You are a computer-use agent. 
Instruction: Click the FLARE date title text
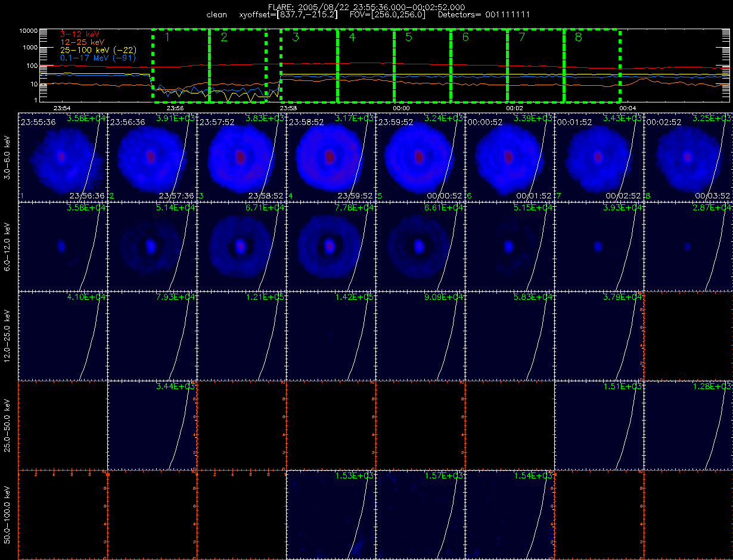pyautogui.click(x=366, y=7)
